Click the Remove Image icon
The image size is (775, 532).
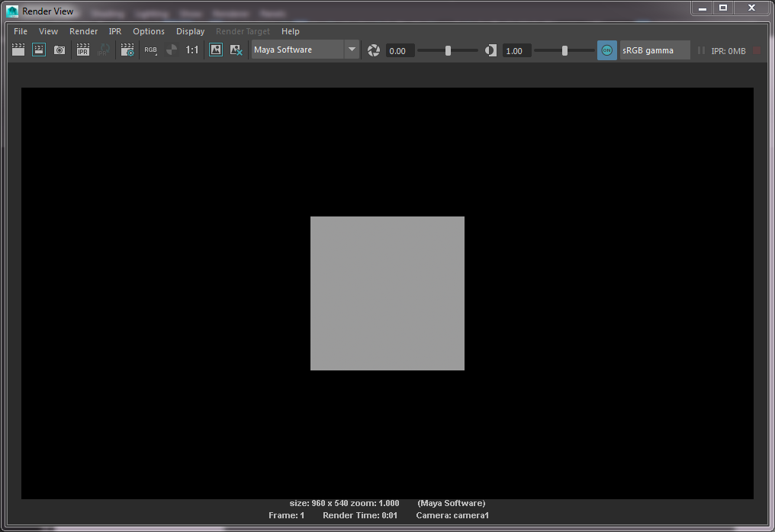click(x=236, y=50)
